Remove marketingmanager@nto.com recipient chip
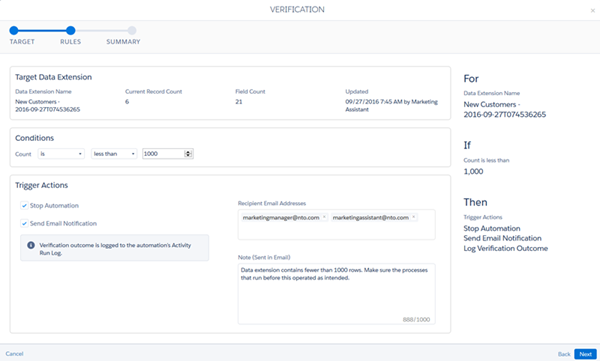 [x=324, y=217]
